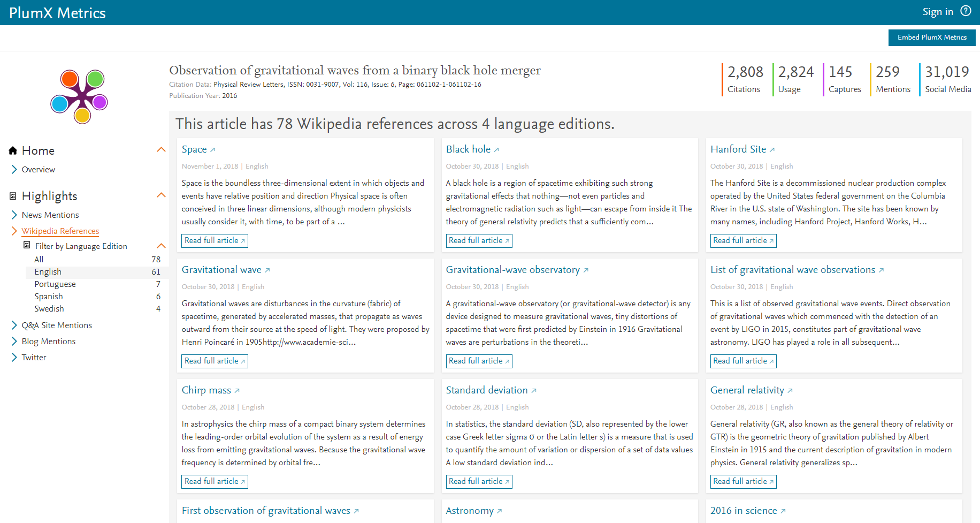Screen dimensions: 980x523
Task: Collapse the Home section chevron
Action: (x=161, y=150)
